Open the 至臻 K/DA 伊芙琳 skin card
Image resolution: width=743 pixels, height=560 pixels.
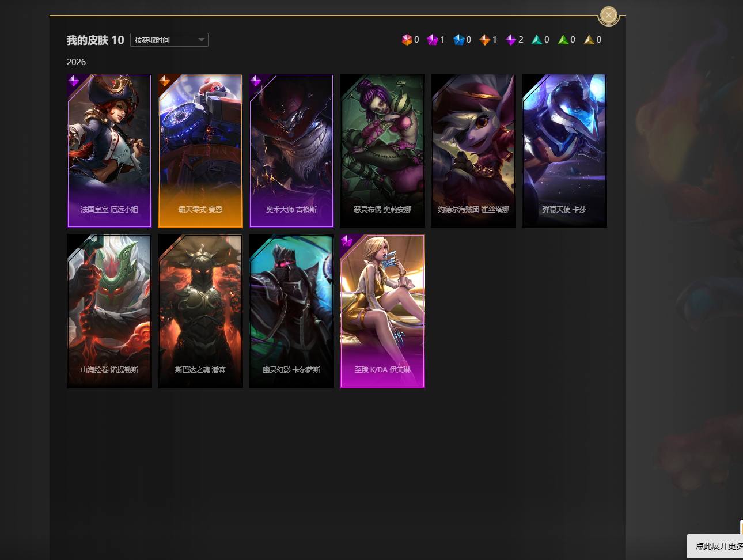382,311
